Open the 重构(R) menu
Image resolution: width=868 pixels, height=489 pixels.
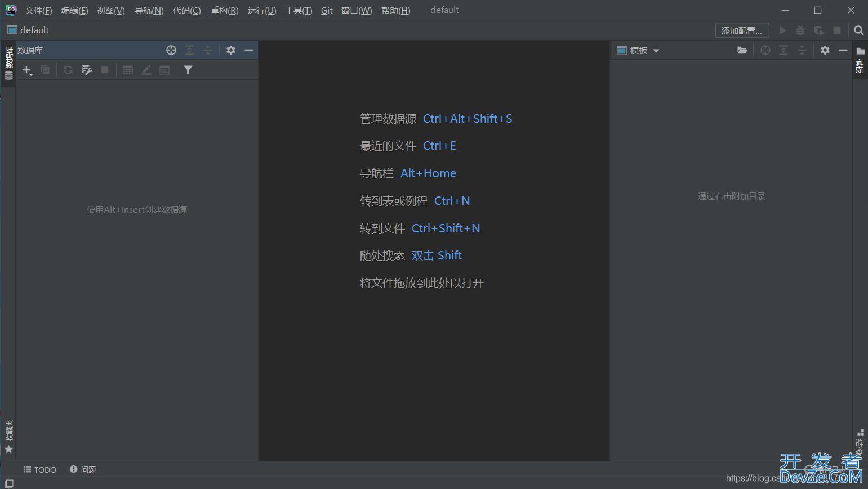(224, 11)
